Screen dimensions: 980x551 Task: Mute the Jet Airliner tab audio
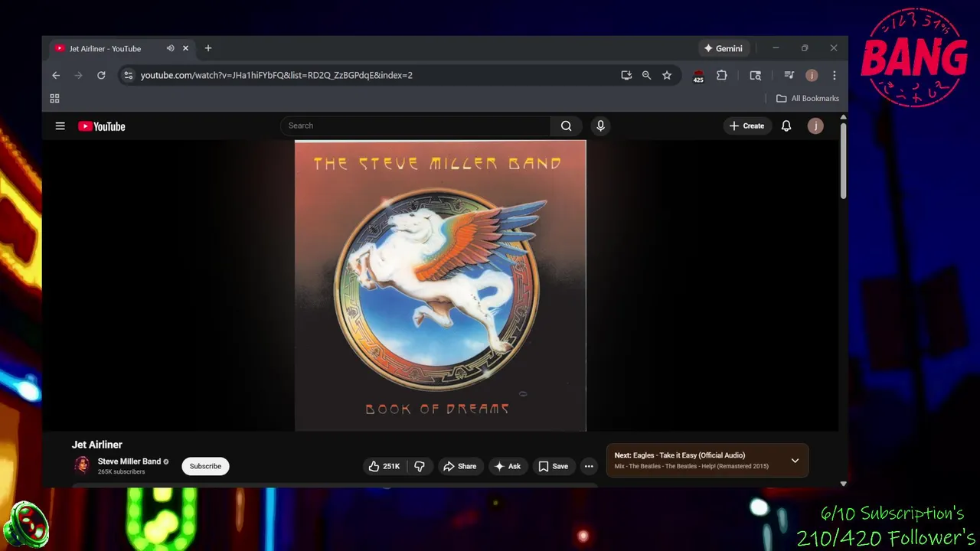(170, 48)
